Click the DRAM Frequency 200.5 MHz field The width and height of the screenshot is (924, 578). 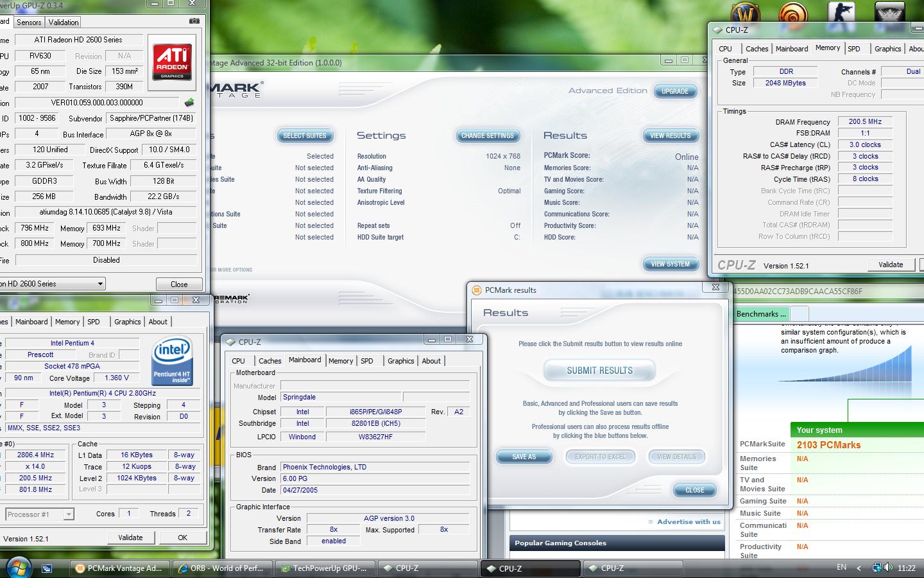point(865,121)
